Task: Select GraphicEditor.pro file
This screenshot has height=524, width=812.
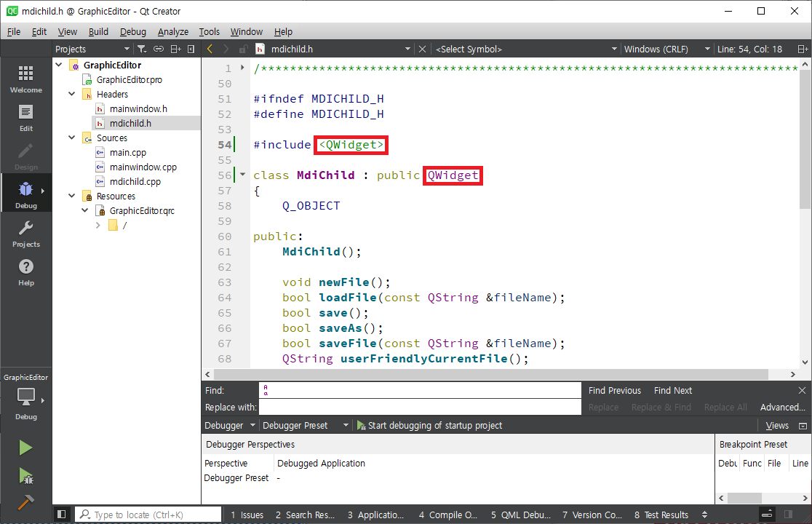Action: click(x=129, y=79)
